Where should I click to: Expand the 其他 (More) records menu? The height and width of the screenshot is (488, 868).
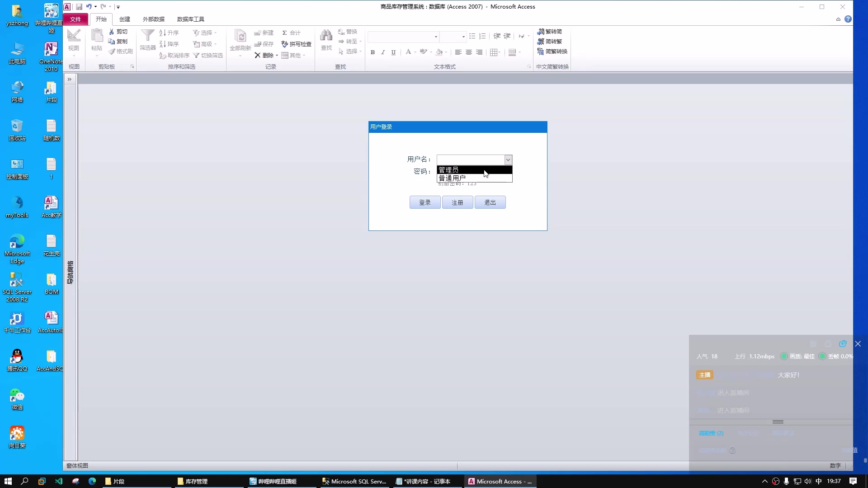point(294,55)
